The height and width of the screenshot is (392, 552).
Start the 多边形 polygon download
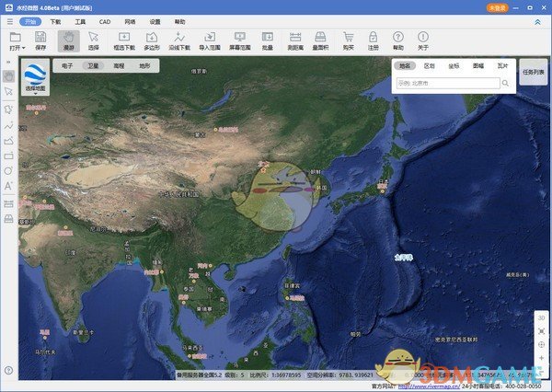(x=152, y=40)
